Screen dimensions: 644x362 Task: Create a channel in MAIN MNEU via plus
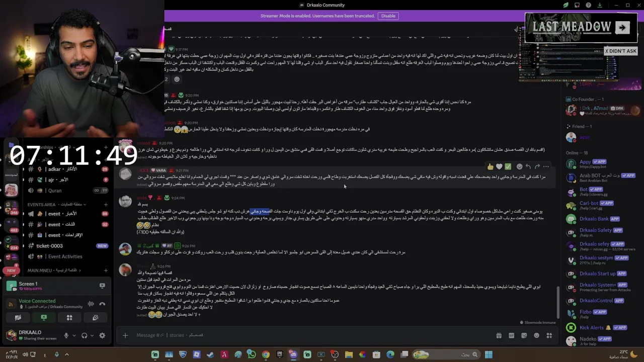pyautogui.click(x=106, y=270)
